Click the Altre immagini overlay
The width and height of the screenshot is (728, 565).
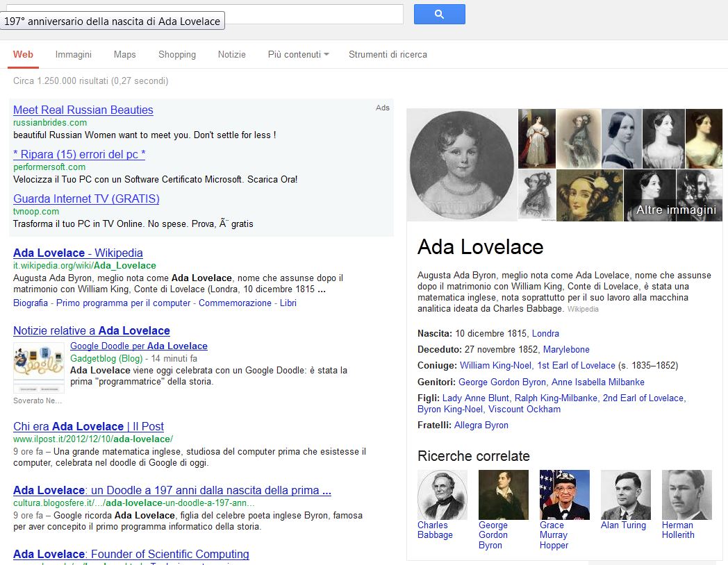676,210
